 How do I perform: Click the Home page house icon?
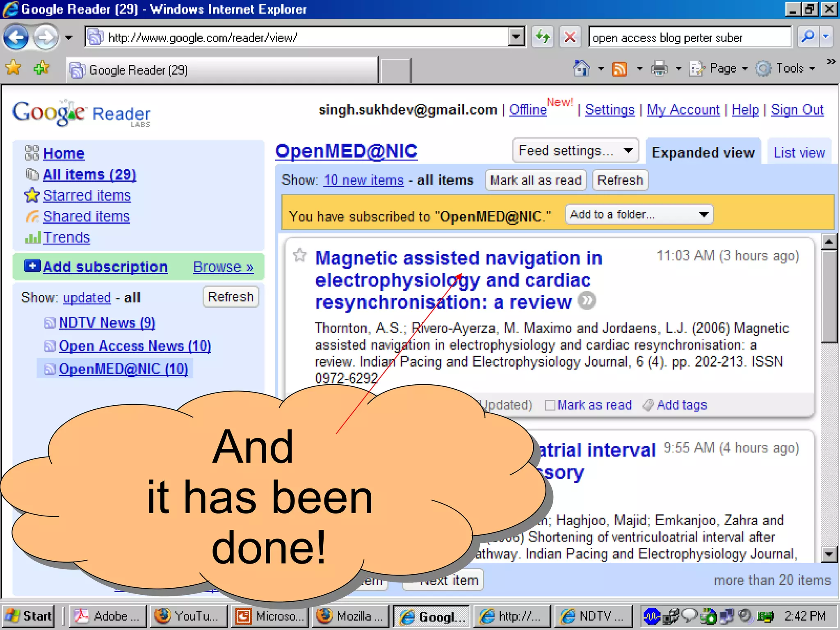point(582,68)
